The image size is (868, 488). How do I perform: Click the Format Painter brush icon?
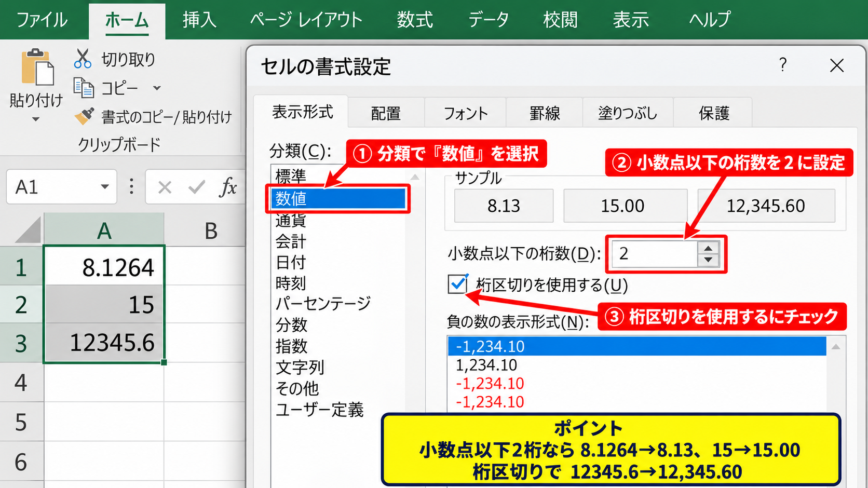(84, 116)
